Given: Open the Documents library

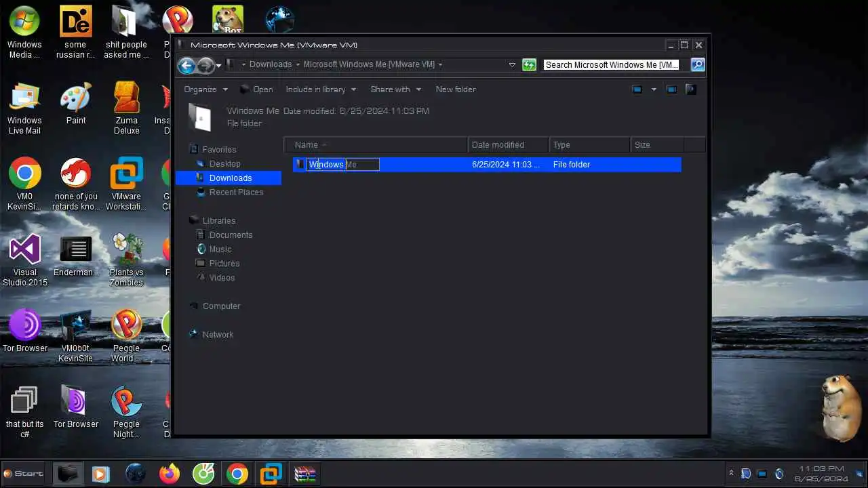Looking at the screenshot, I should coord(231,235).
